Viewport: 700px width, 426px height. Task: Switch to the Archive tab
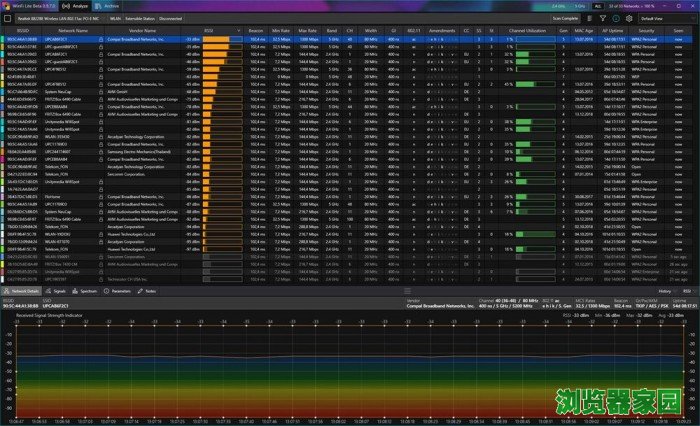[109, 5]
